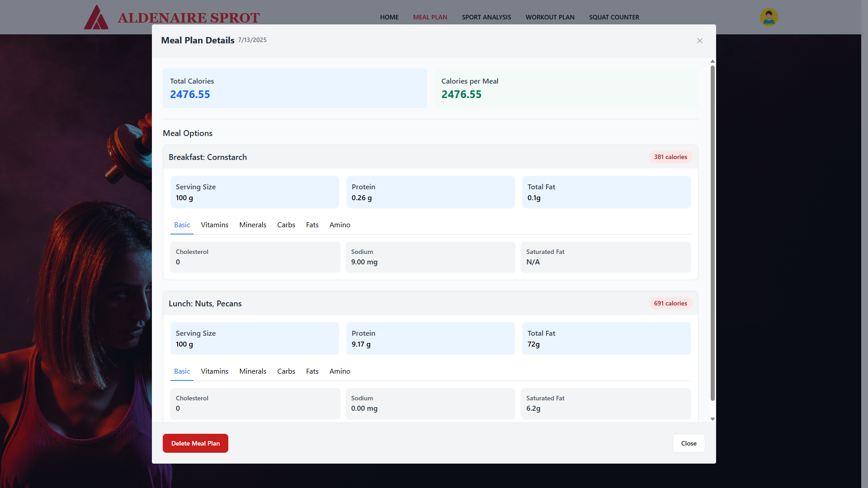Open Amino tab for Breakfast: Cornstarch
The image size is (868, 488).
point(340,225)
